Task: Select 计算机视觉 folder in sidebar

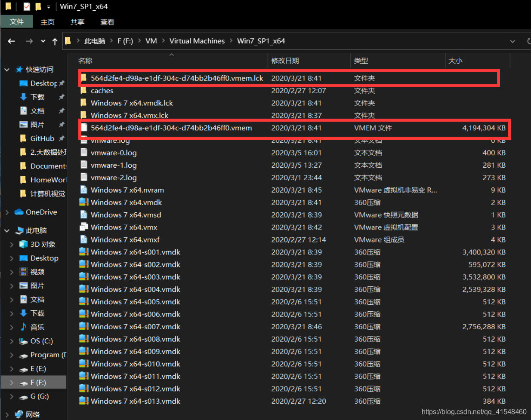Action: pyautogui.click(x=42, y=194)
